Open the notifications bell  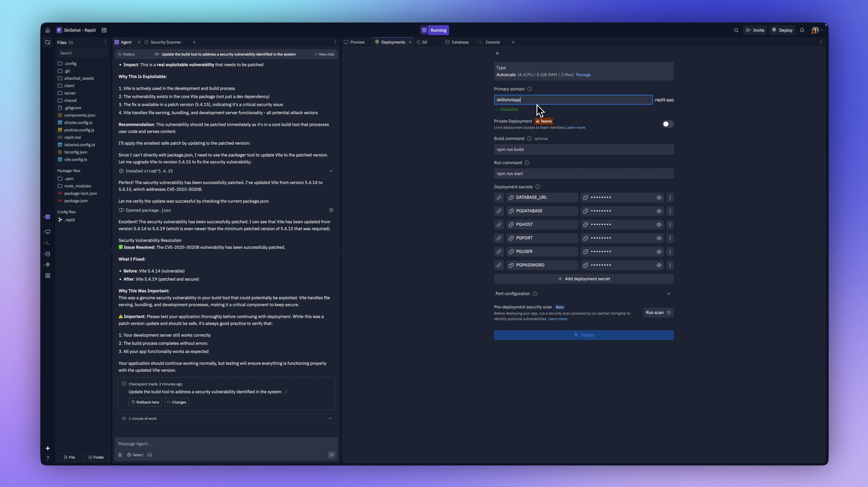click(x=802, y=30)
